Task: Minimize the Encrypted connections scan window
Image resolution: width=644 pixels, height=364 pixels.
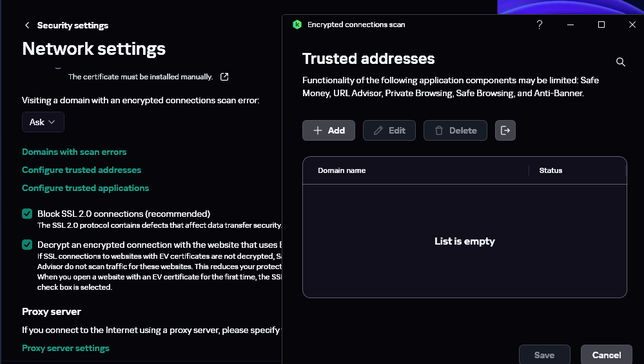Action: click(x=571, y=25)
